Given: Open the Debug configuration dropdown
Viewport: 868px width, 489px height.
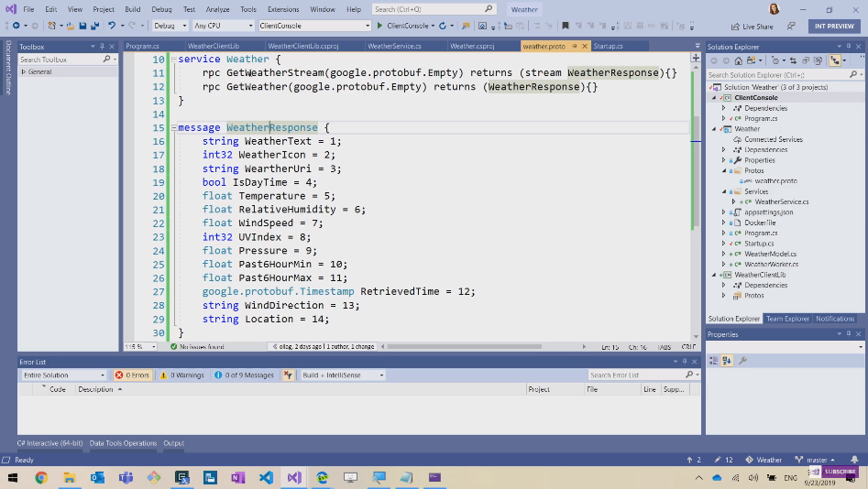Looking at the screenshot, I should pos(170,26).
